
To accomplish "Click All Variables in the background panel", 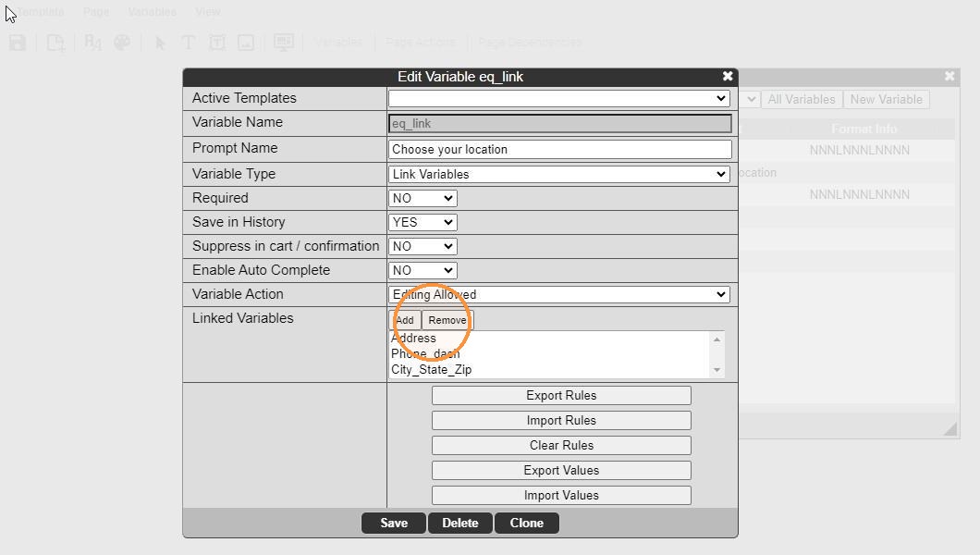I will (802, 99).
